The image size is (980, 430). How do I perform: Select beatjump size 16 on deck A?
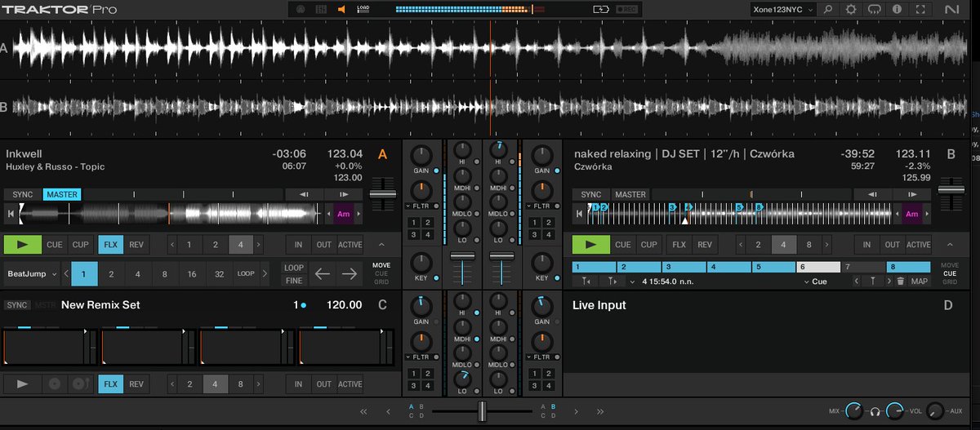pyautogui.click(x=192, y=273)
